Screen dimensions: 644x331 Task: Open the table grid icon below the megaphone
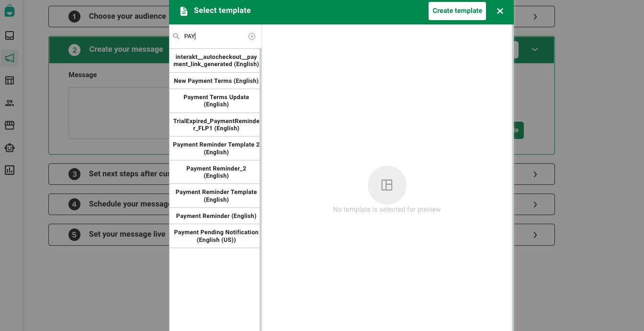pyautogui.click(x=10, y=80)
